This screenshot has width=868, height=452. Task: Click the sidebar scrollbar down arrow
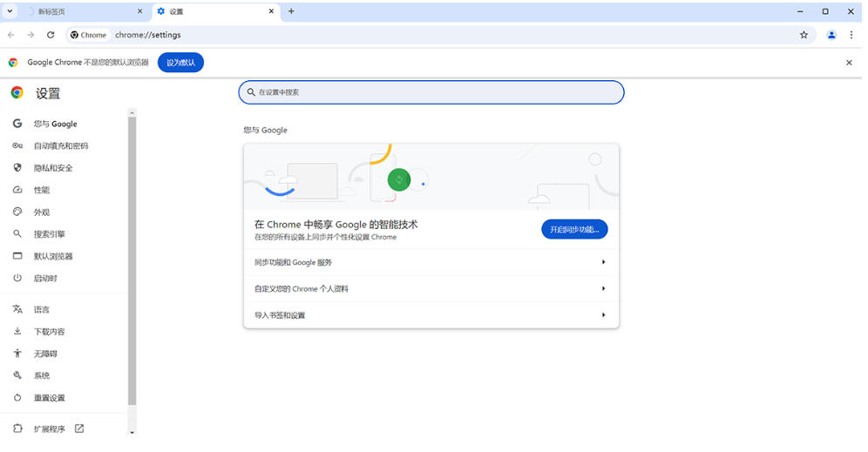coord(132,433)
